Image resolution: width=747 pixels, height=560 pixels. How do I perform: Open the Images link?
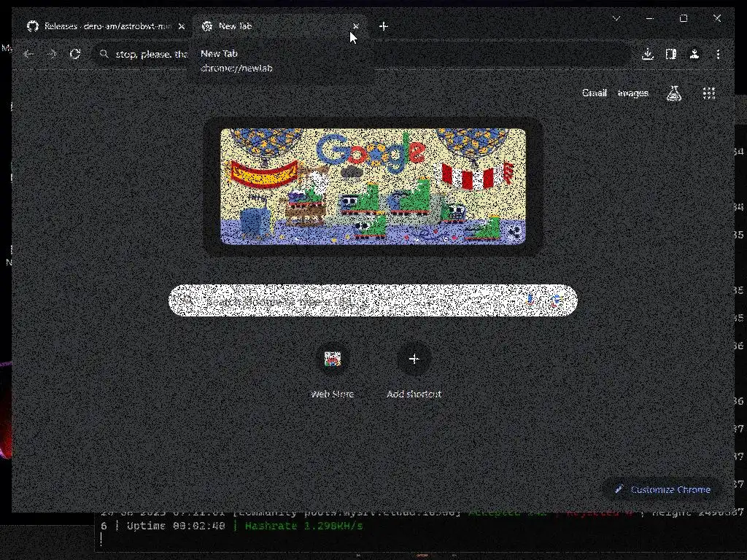[632, 93]
